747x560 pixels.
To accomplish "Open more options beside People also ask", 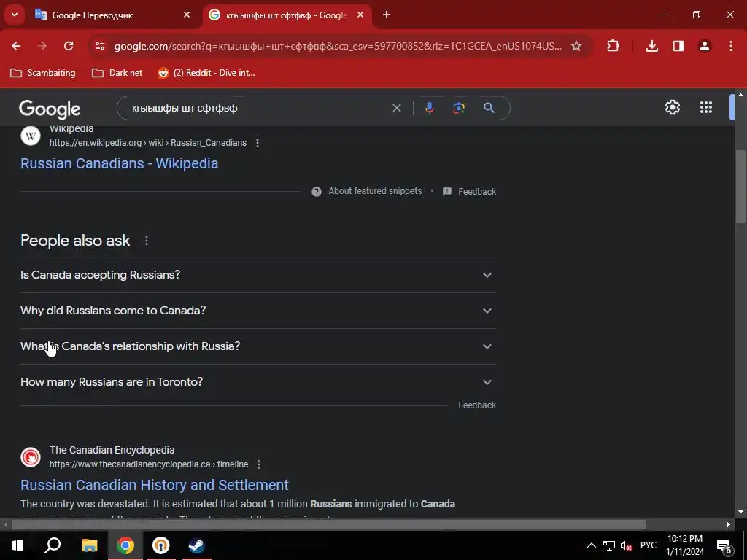I will coord(146,241).
